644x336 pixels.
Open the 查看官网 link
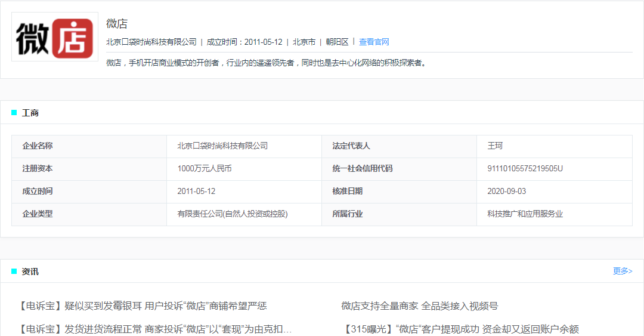coord(374,42)
